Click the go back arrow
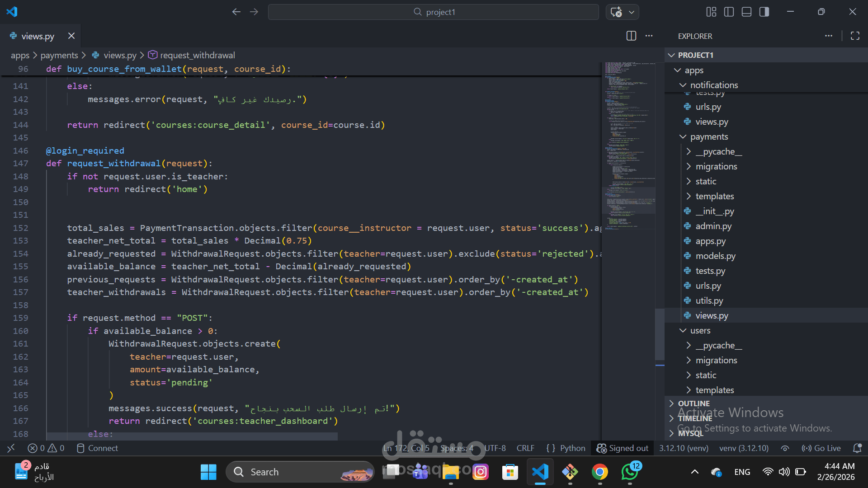Image resolution: width=868 pixels, height=488 pixels. 236,12
